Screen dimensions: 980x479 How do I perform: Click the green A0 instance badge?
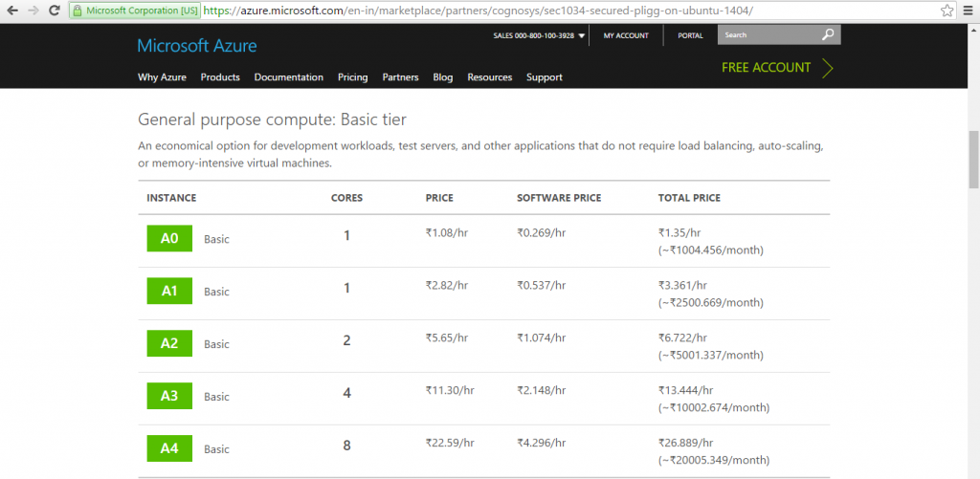(169, 238)
